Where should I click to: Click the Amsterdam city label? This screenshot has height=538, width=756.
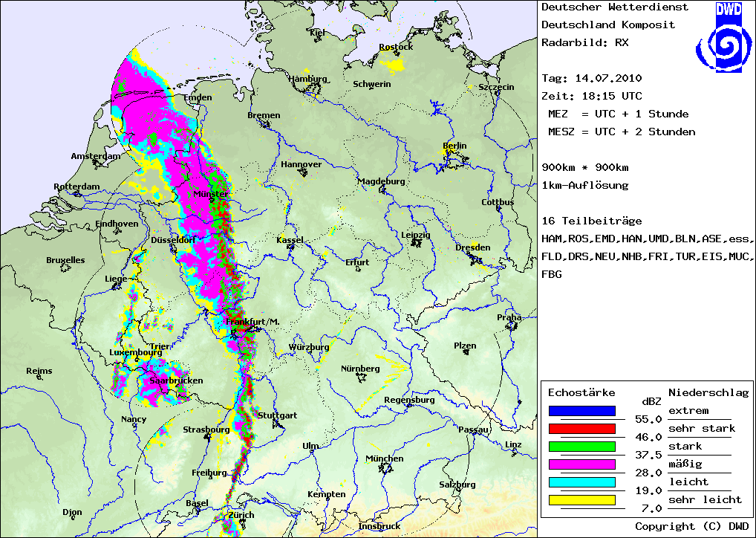(96, 157)
